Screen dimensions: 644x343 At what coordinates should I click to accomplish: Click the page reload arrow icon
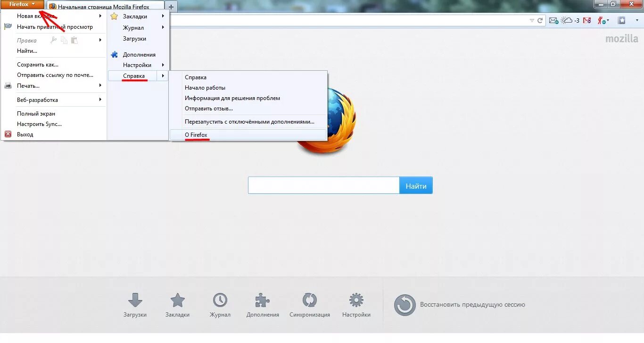coord(540,20)
